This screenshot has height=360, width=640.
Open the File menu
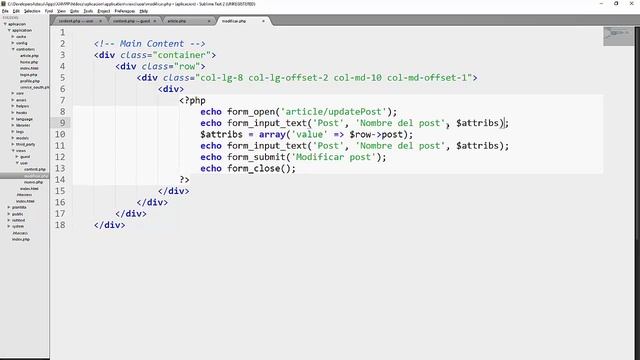[x=5, y=11]
